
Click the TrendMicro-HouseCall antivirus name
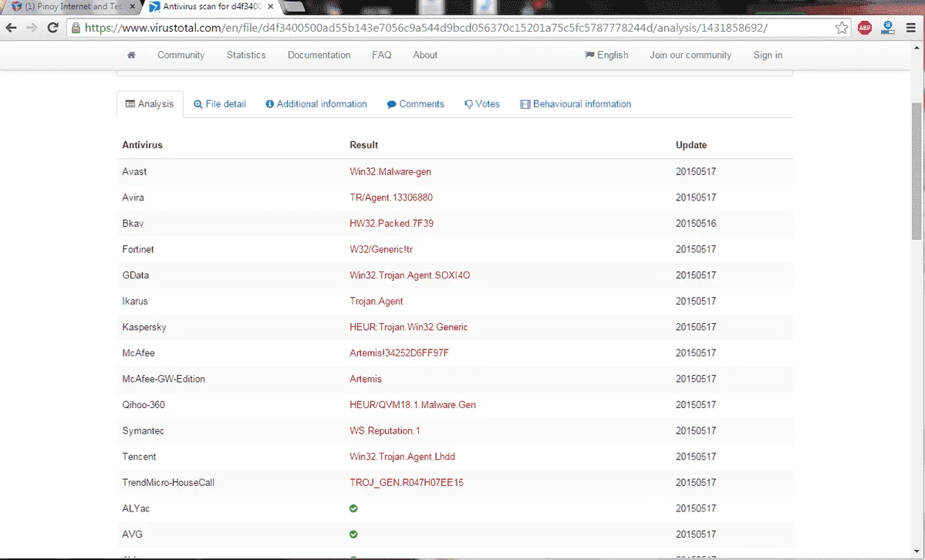click(x=168, y=484)
